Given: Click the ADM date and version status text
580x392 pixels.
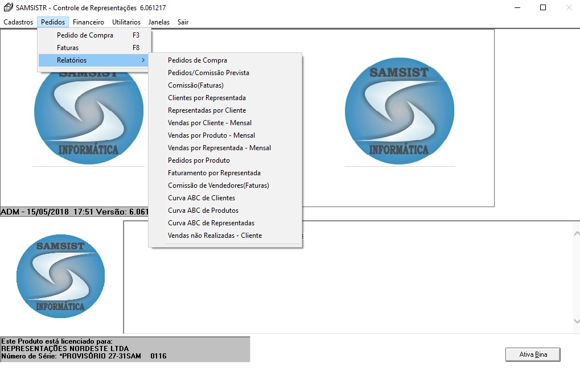Looking at the screenshot, I should point(75,212).
